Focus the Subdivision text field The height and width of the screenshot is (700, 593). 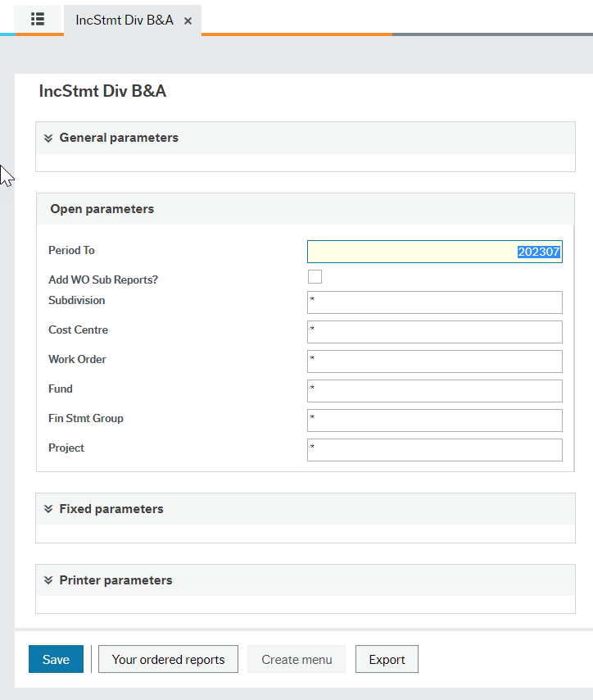pos(434,302)
